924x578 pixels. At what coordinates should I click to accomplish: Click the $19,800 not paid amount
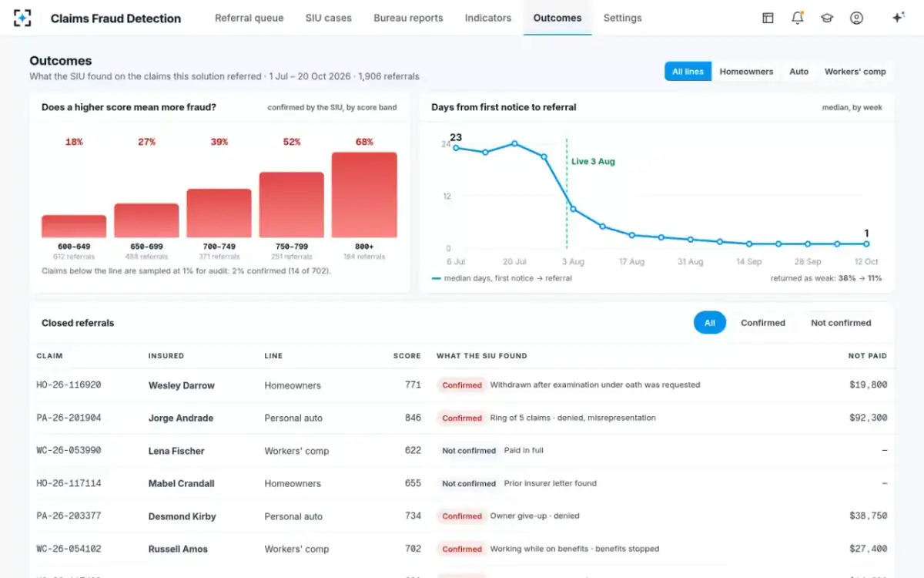868,385
